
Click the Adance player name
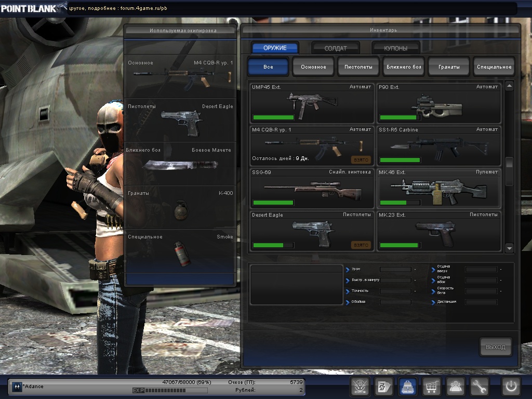click(33, 387)
